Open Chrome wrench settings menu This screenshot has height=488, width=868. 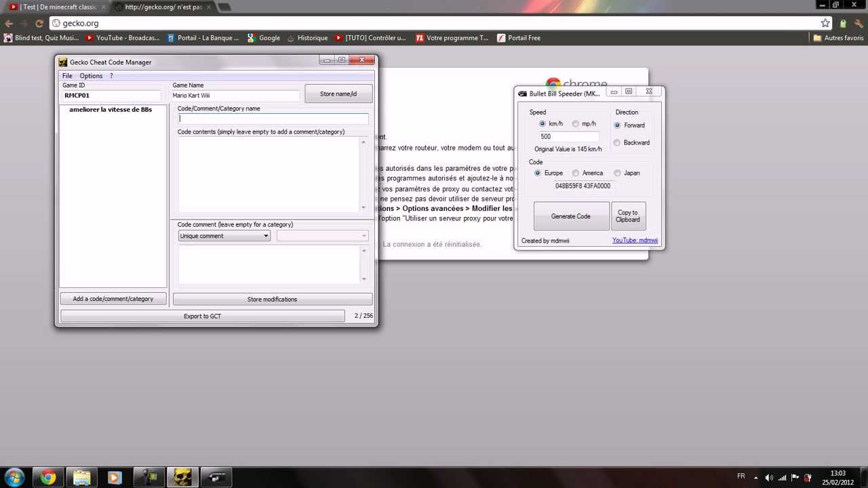click(x=859, y=23)
